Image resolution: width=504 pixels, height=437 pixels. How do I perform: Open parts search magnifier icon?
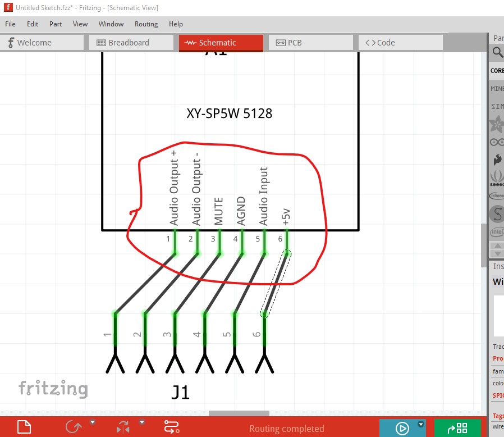pyautogui.click(x=497, y=53)
